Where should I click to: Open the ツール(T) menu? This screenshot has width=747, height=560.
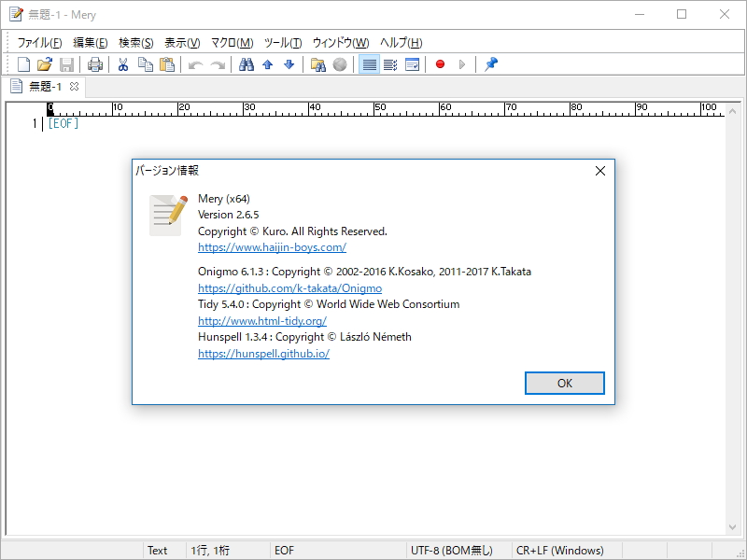[283, 43]
